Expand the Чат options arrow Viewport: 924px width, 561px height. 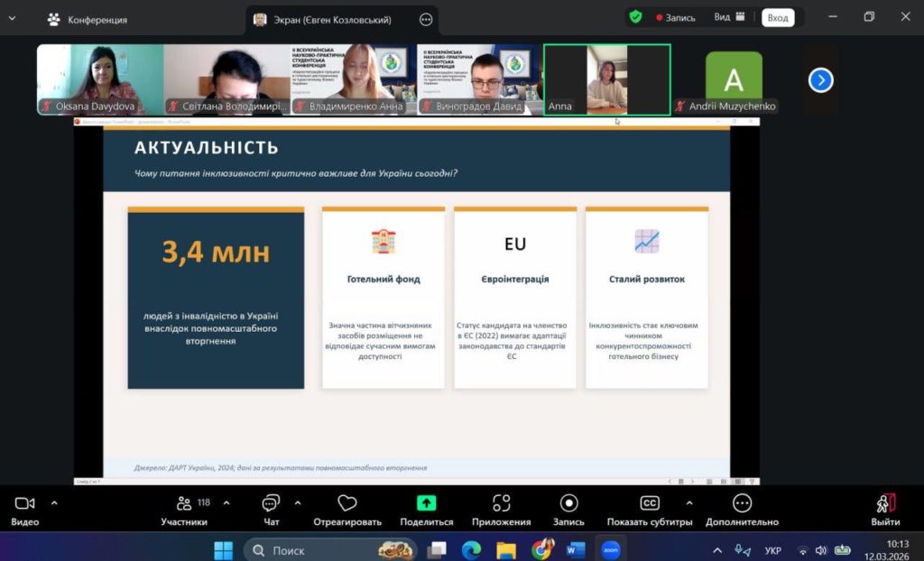(298, 502)
